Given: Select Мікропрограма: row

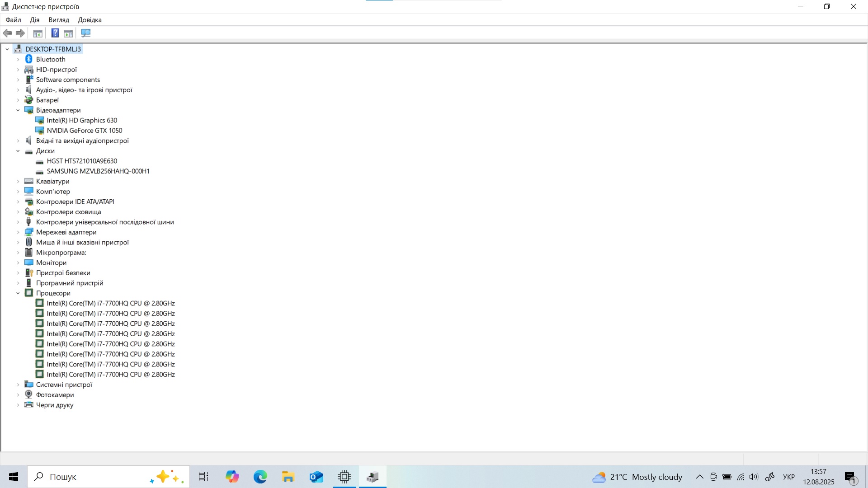Looking at the screenshot, I should [x=61, y=253].
